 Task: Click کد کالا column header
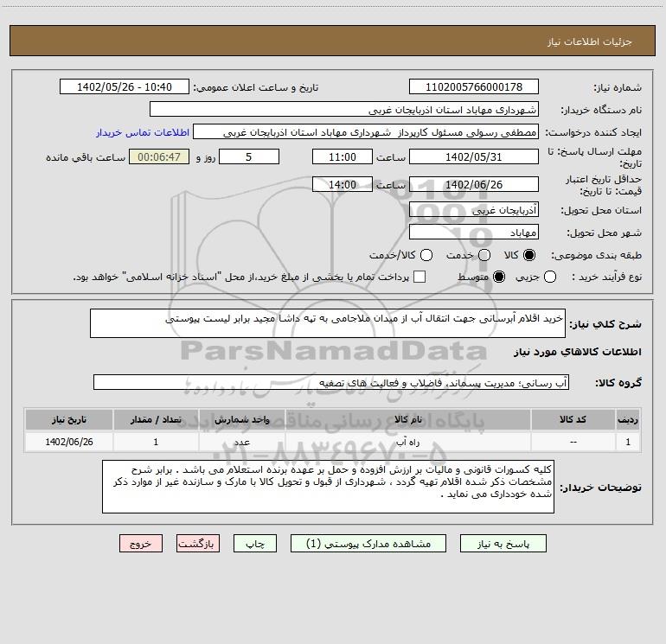[x=573, y=419]
